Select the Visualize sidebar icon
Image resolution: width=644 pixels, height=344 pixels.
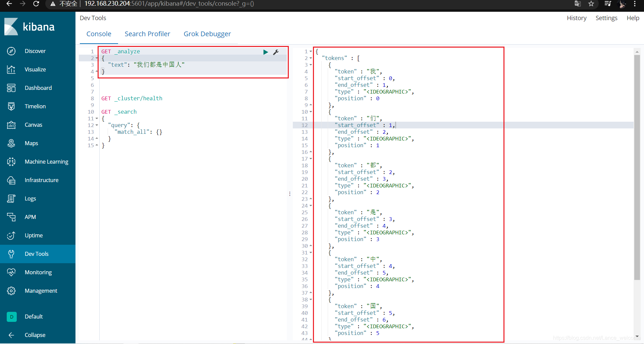coord(36,69)
